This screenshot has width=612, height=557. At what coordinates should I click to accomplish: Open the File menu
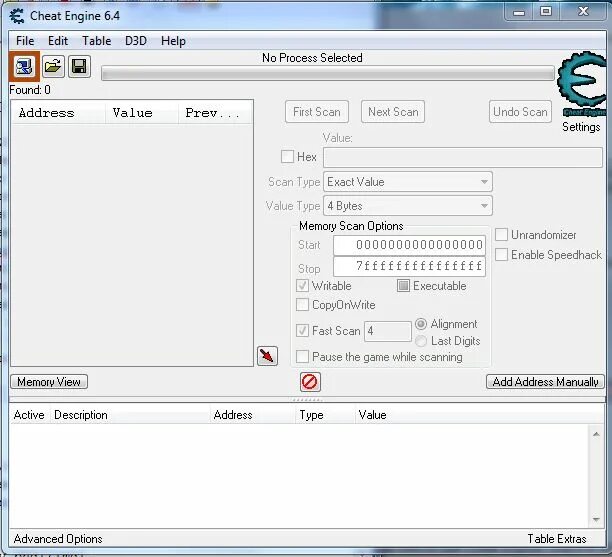pos(25,41)
